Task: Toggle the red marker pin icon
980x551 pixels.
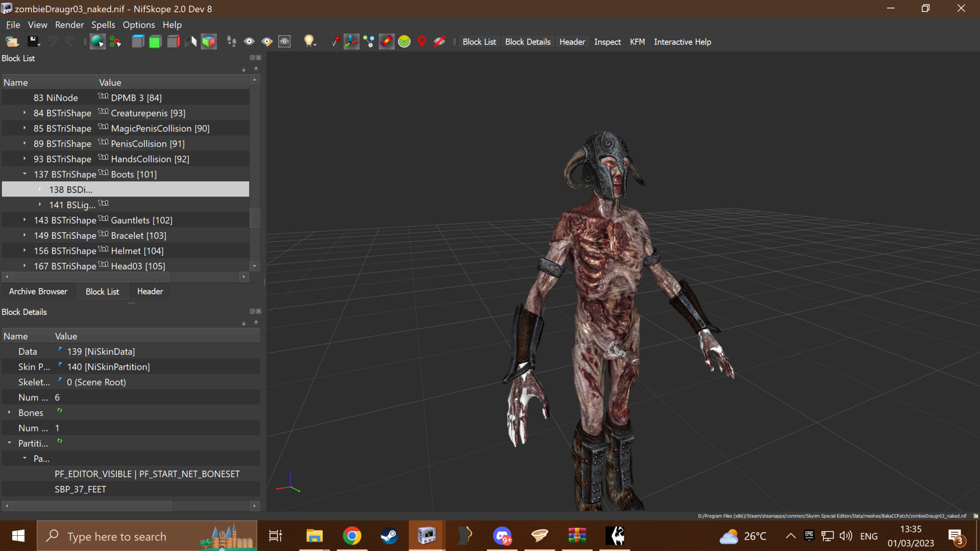Action: [335, 42]
